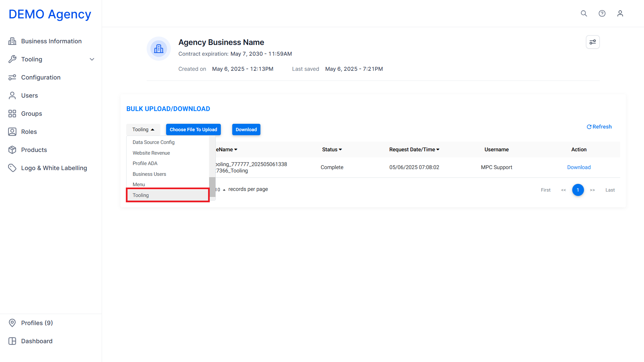Click the Configuration sliders icon in sidebar
Screen dimensions: 644x362
coord(12,77)
